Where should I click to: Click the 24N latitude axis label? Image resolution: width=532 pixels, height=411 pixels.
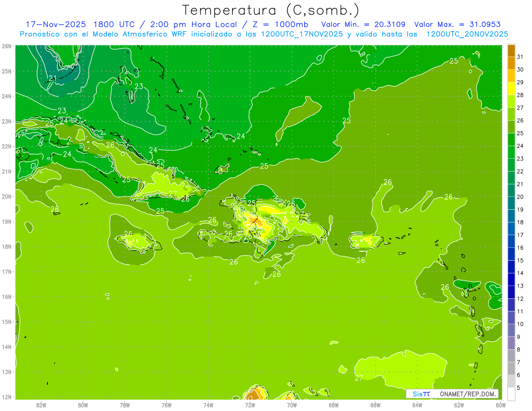(x=7, y=96)
